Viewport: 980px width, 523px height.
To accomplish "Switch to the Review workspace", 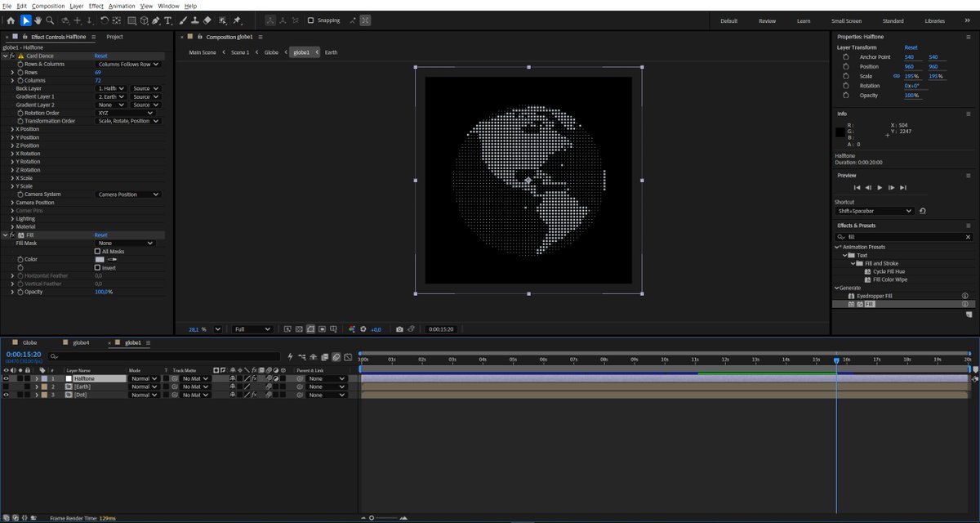I will coord(767,20).
